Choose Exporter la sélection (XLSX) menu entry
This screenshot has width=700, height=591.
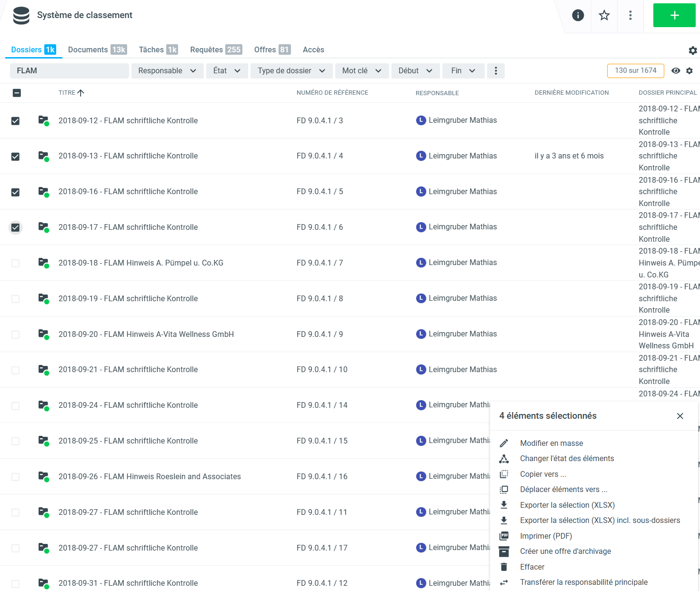(x=567, y=505)
